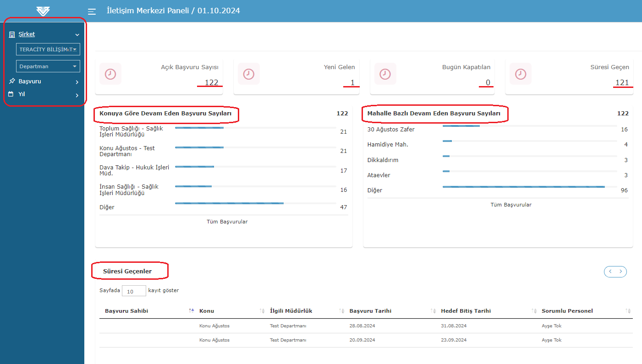Click Tüm Başvurular link under Mahalle Bazlı list
The image size is (642, 364).
pos(511,205)
